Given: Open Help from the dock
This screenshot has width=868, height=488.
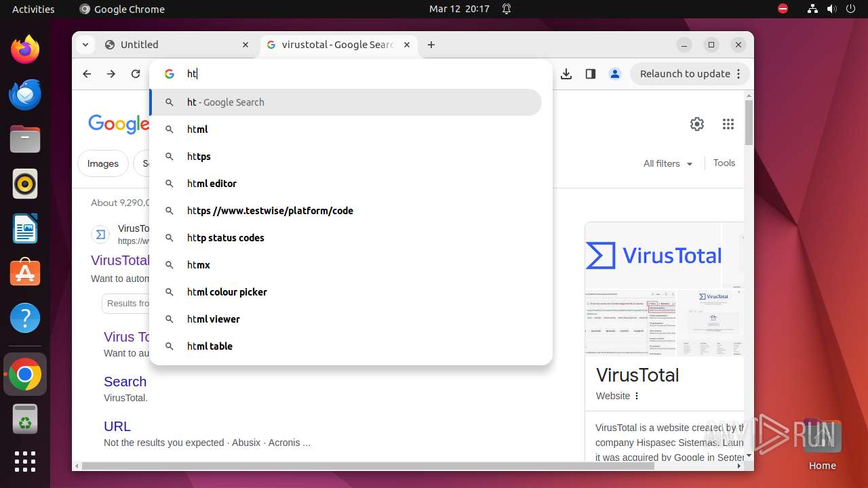Looking at the screenshot, I should point(25,318).
